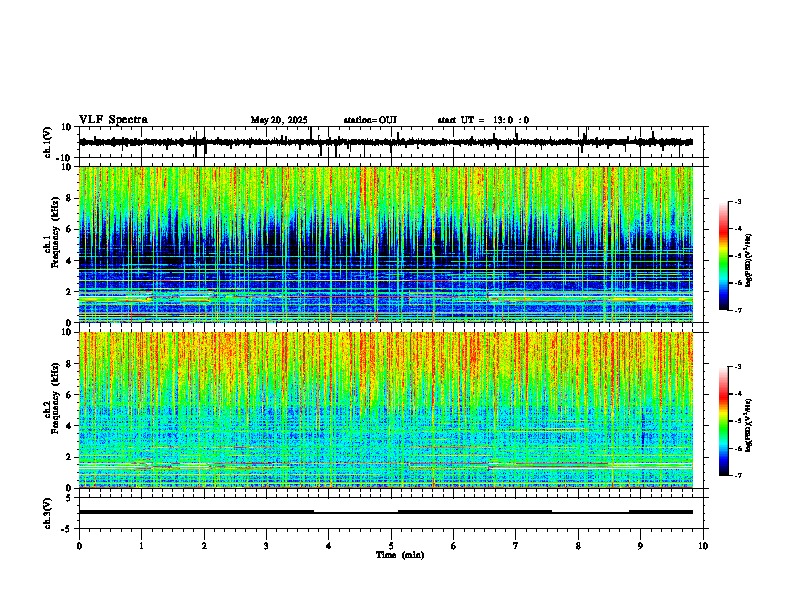
Task: Select the "ch.1(V)" axis label
Action: pyautogui.click(x=48, y=142)
